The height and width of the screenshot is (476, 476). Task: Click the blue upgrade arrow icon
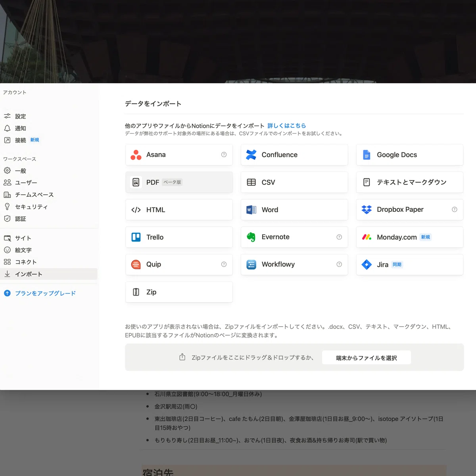pos(7,294)
